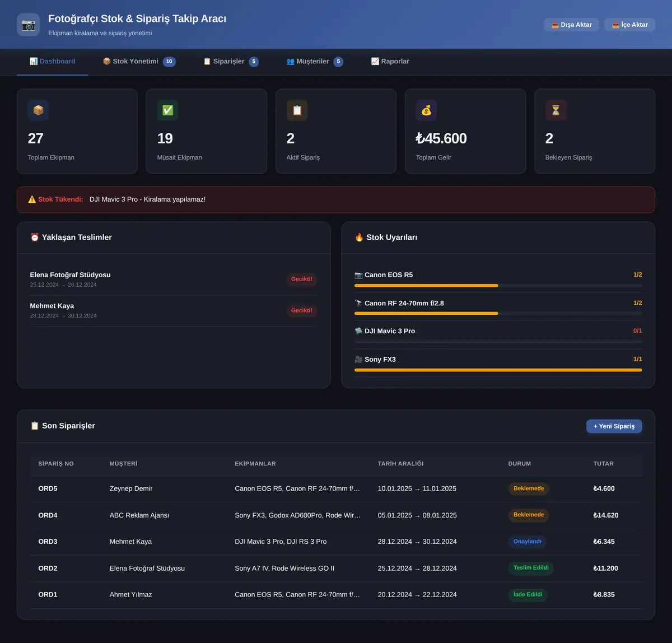The width and height of the screenshot is (672, 643).
Task: Click the camera logo icon in header
Action: coord(28,25)
